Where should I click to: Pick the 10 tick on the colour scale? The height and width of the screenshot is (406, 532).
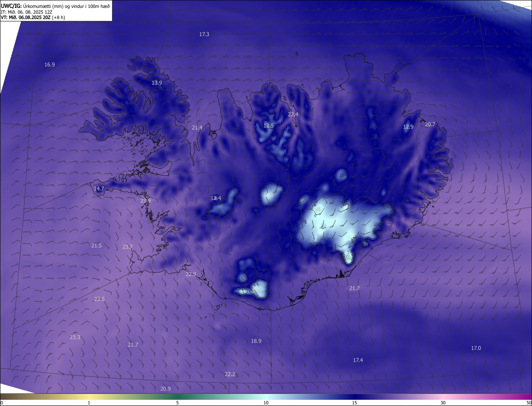[x=266, y=403]
